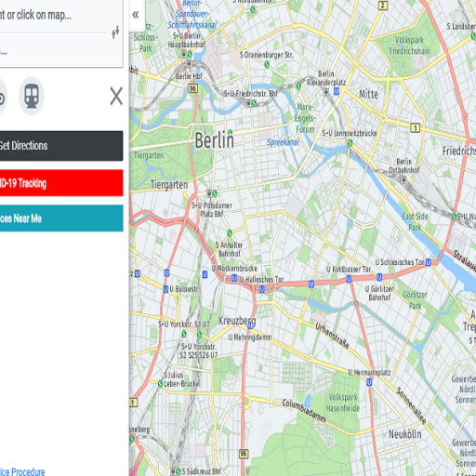Screen dimensions: 476x476
Task: Click the Urbanstraße street label
Action: point(332,336)
